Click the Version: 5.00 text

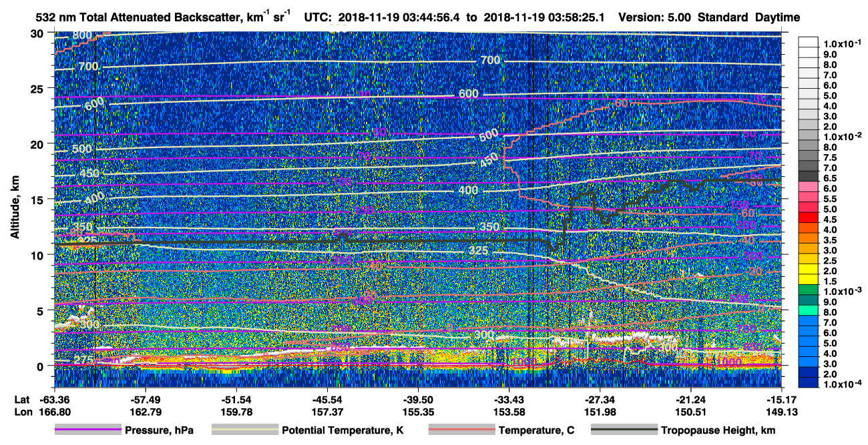pyautogui.click(x=656, y=18)
